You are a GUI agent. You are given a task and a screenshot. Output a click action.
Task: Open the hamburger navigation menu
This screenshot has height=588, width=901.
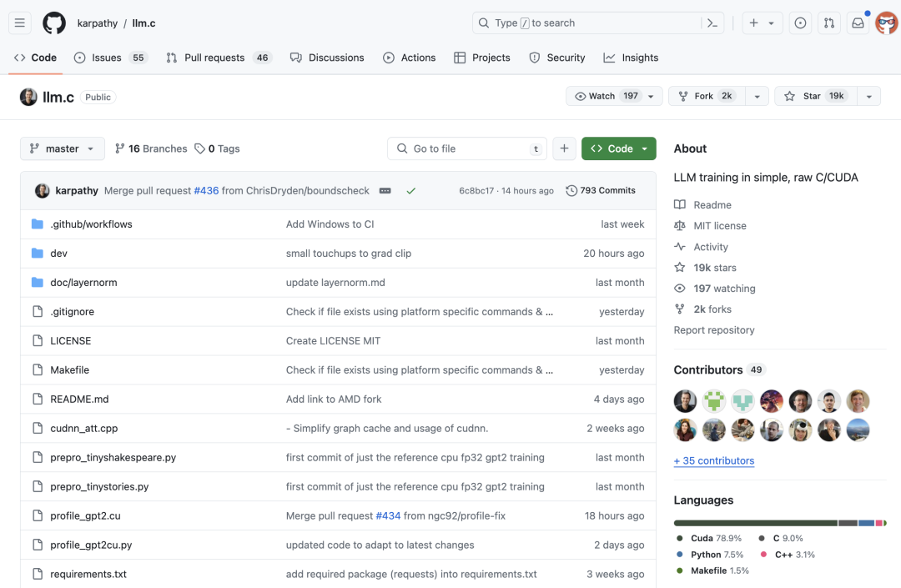(x=19, y=23)
